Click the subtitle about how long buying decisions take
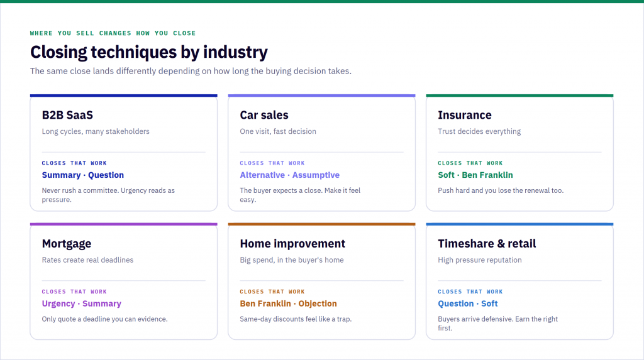 click(x=191, y=71)
